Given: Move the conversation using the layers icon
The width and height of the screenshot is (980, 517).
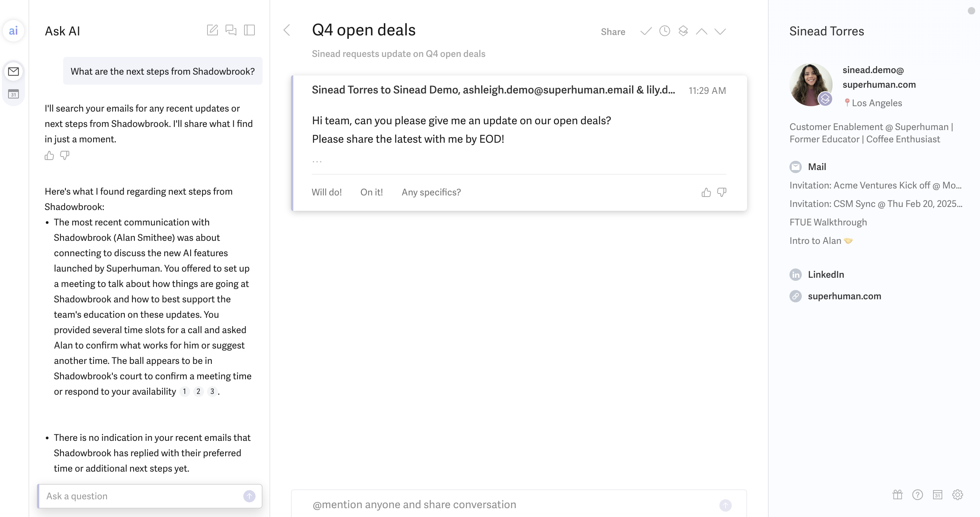Looking at the screenshot, I should [x=682, y=32].
